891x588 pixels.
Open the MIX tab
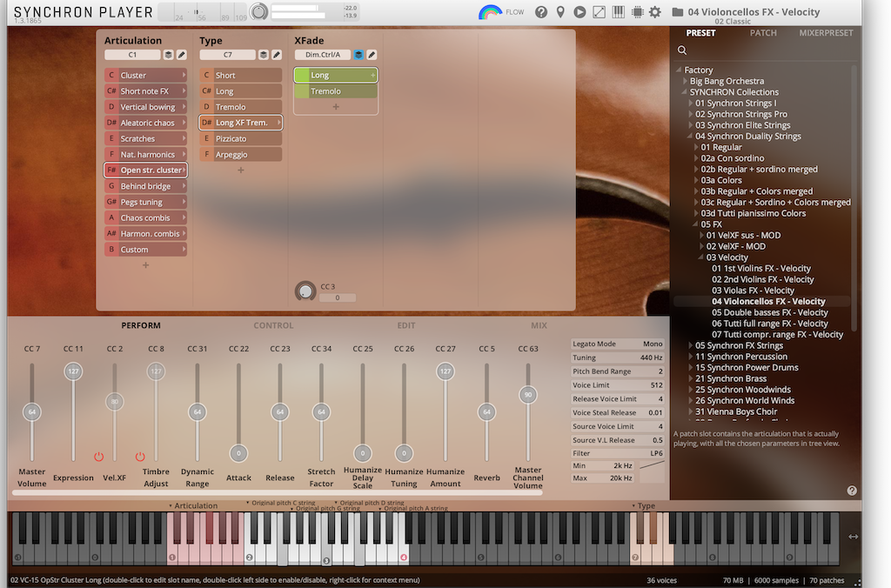(x=539, y=325)
